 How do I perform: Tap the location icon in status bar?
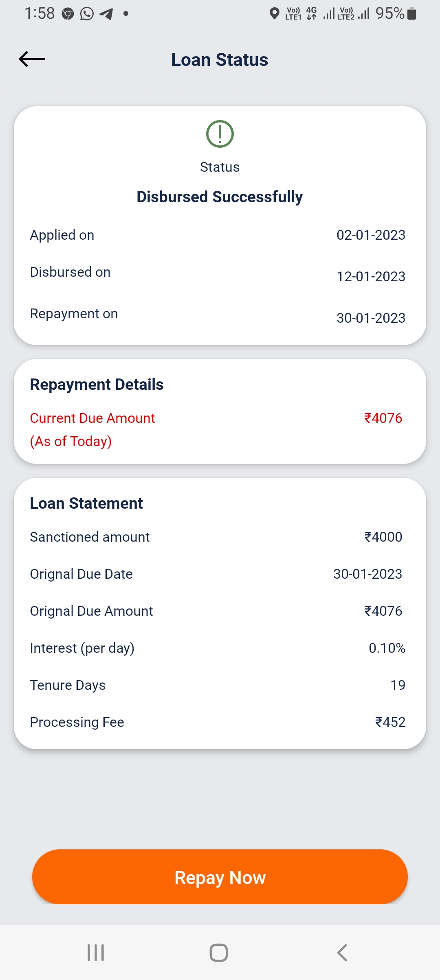coord(275,14)
